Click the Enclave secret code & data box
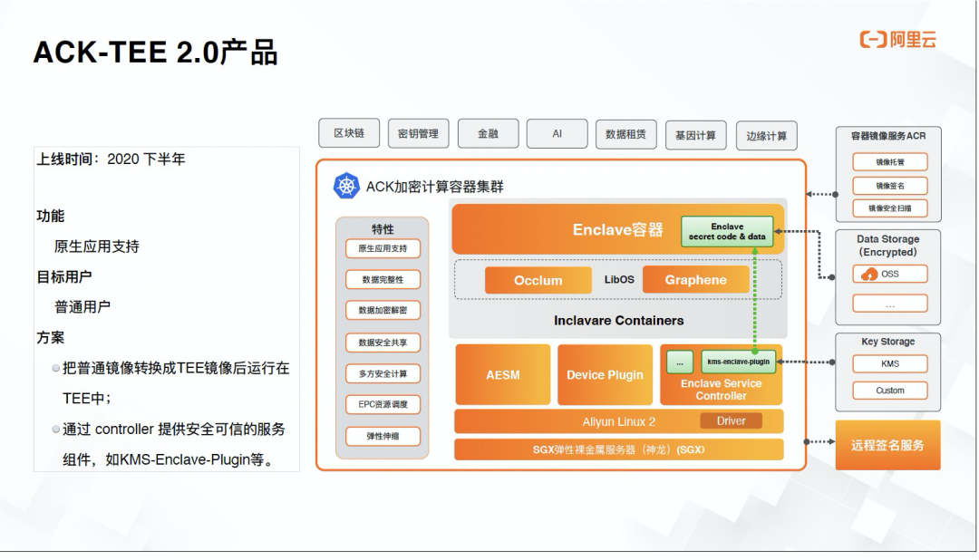Image resolution: width=979 pixels, height=560 pixels. click(x=727, y=230)
